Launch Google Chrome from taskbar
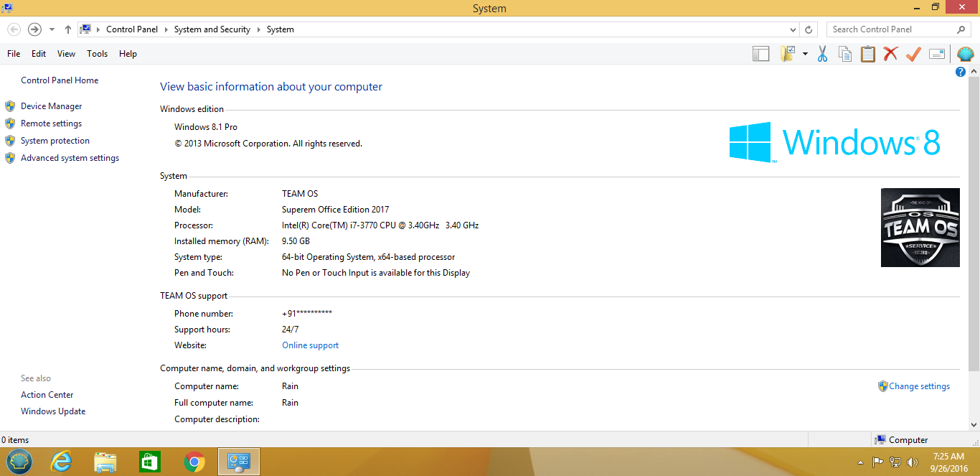 pyautogui.click(x=194, y=462)
